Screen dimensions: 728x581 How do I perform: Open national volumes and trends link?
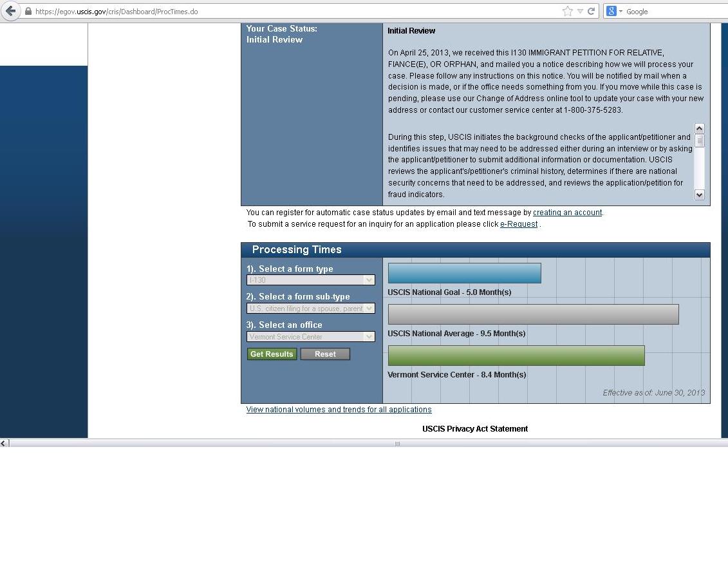(339, 409)
